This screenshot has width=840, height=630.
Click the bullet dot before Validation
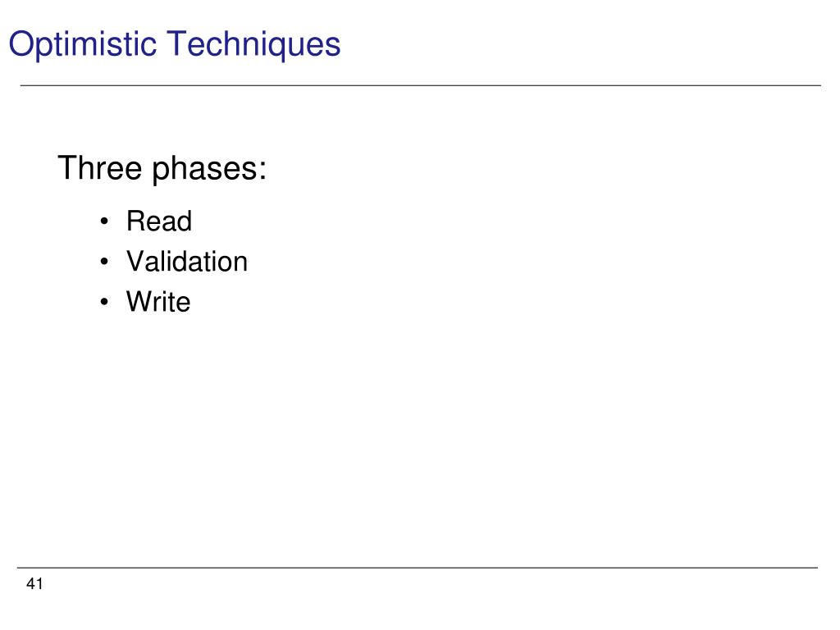pos(104,262)
